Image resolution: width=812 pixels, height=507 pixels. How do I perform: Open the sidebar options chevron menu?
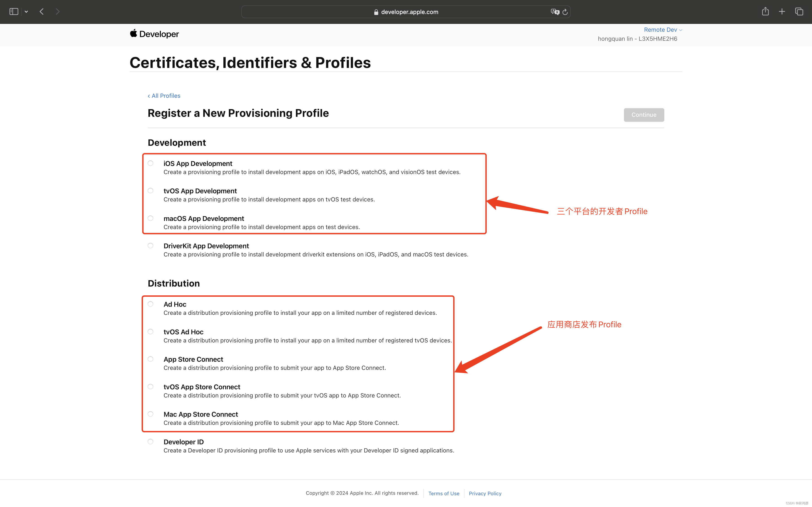[26, 12]
